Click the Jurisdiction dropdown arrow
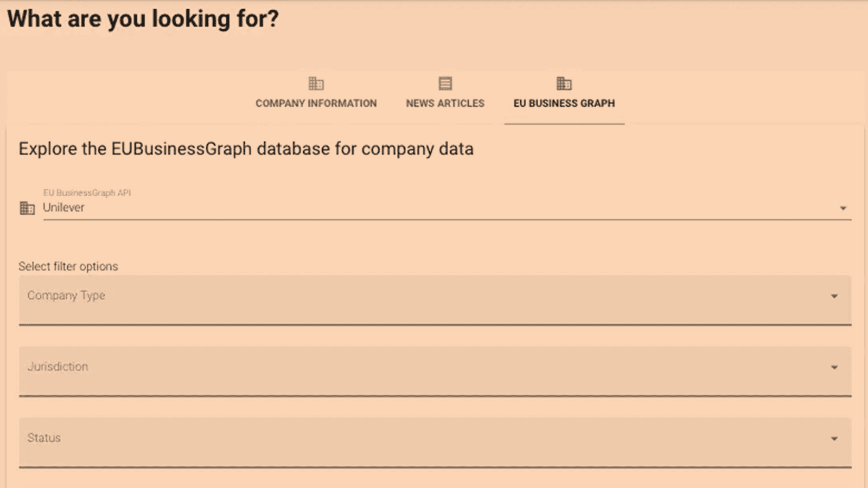Image resolution: width=868 pixels, height=488 pixels. pos(834,368)
